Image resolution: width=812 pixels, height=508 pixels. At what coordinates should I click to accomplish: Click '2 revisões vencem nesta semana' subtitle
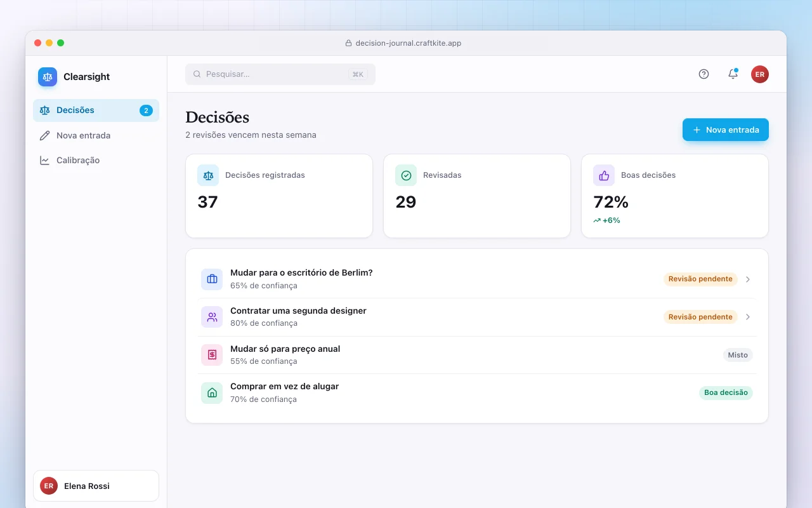[251, 135]
